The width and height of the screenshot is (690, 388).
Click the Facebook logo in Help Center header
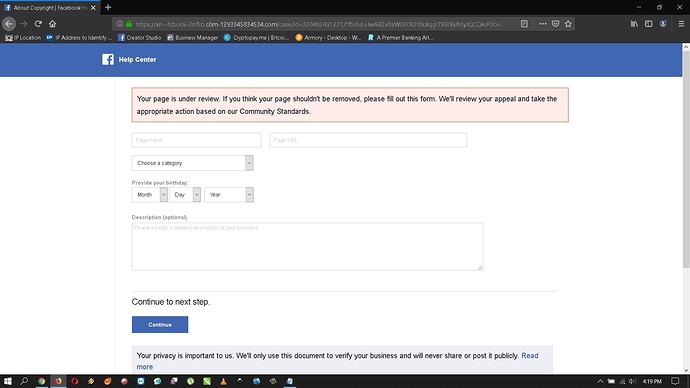[108, 59]
